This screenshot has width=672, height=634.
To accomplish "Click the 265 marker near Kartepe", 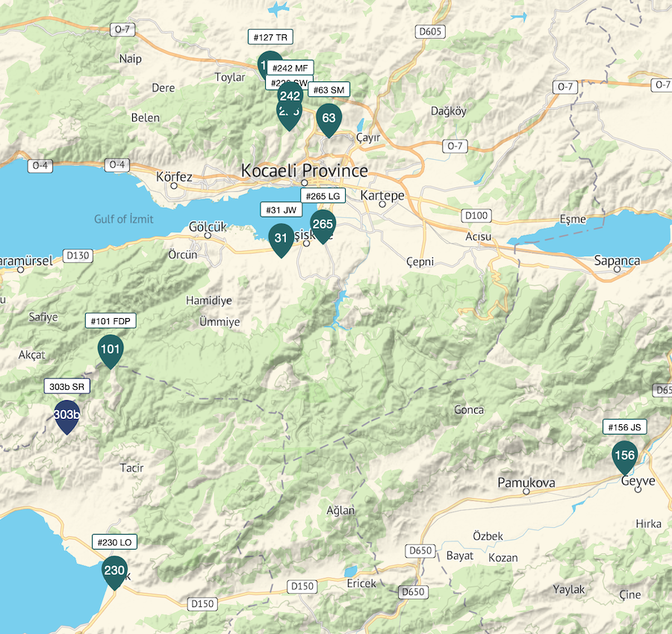I will pyautogui.click(x=323, y=226).
